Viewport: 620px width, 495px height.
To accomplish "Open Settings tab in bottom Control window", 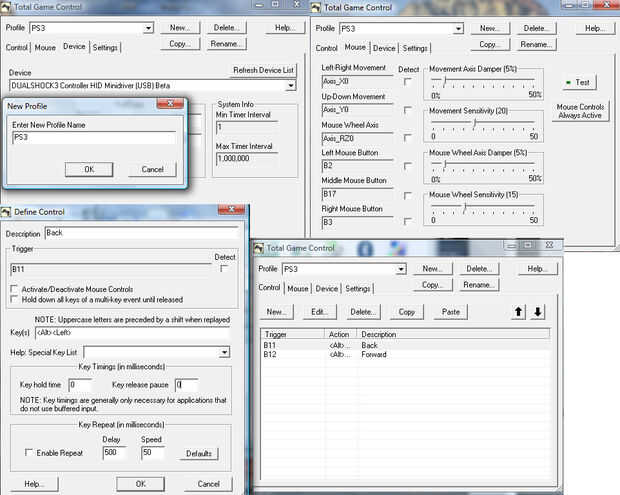I will point(357,289).
